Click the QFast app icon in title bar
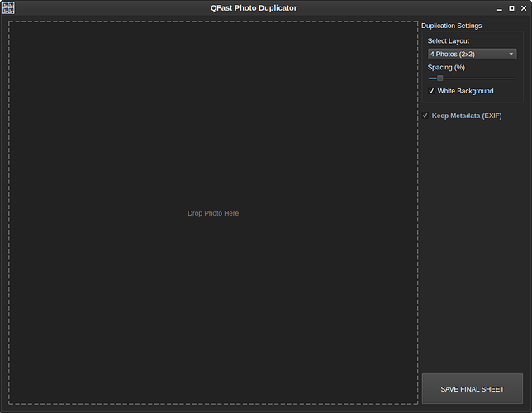The image size is (532, 413). pos(8,8)
